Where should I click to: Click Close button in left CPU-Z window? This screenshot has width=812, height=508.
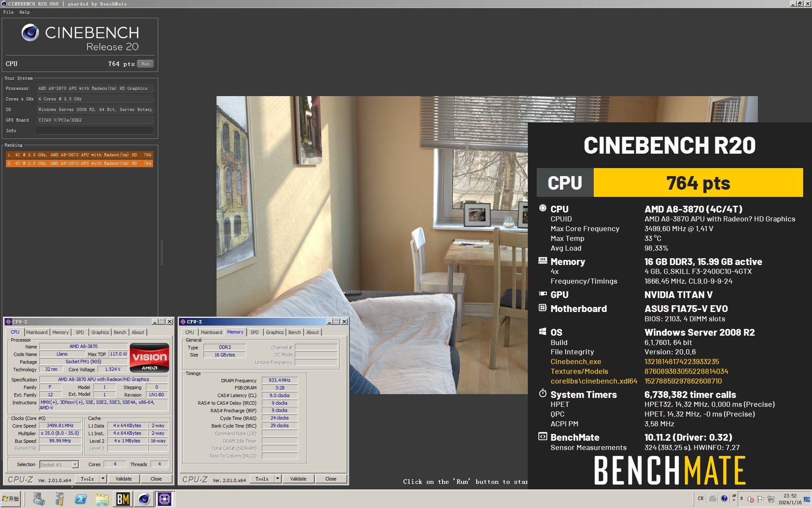tap(156, 479)
